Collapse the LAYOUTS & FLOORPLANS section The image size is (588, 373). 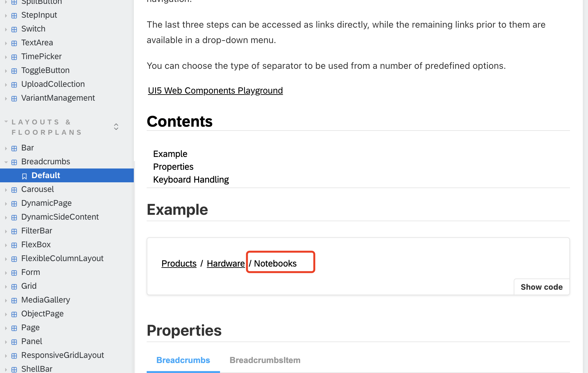5,122
